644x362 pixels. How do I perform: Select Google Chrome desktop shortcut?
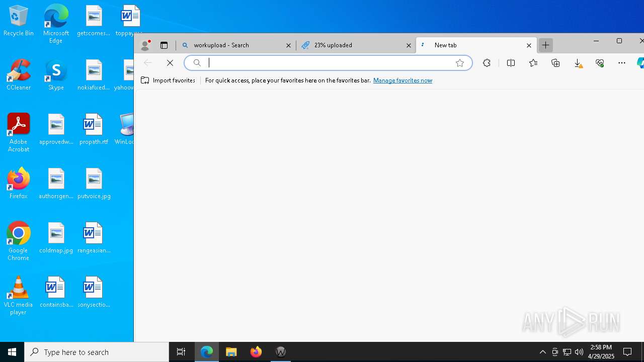tap(19, 241)
